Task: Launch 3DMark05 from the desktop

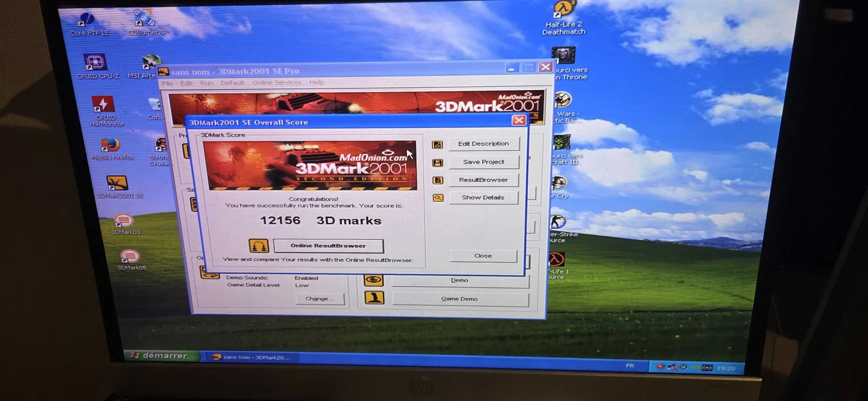Action: [x=130, y=256]
